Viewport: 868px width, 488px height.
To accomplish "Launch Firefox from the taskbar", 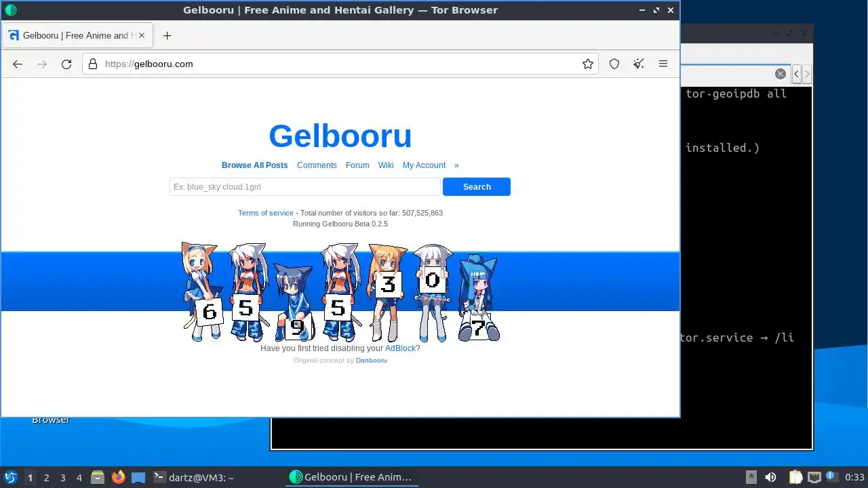I will pos(119,478).
